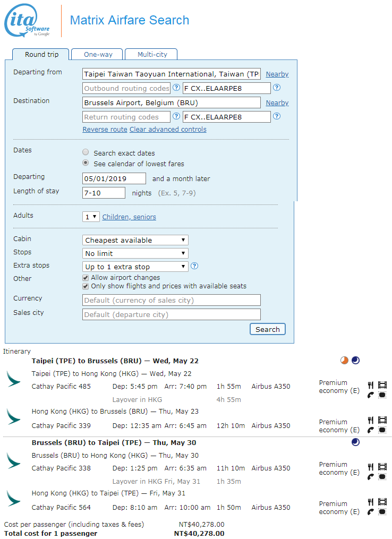This screenshot has height=539, width=392.
Task: Open the Children, seniors link
Action: pyautogui.click(x=129, y=217)
